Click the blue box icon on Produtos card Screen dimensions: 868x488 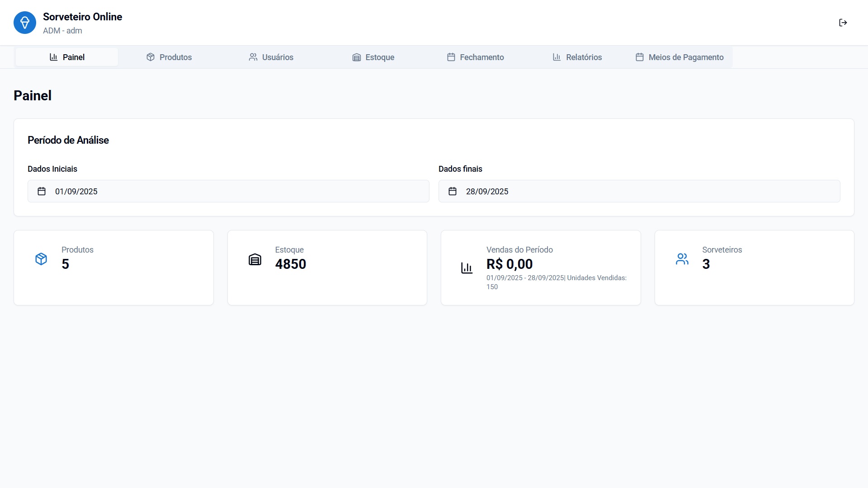(x=41, y=259)
